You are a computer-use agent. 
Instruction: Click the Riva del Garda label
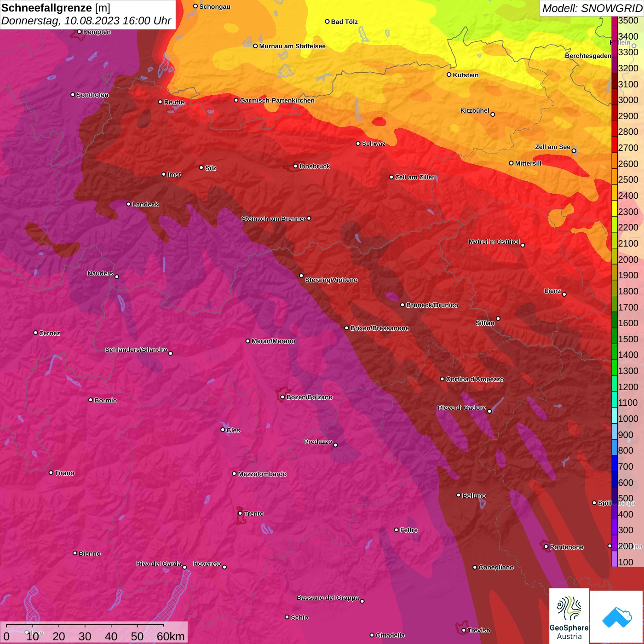[159, 563]
